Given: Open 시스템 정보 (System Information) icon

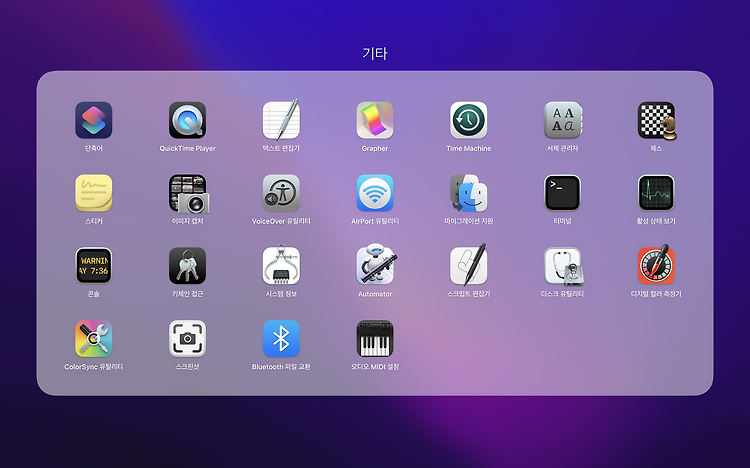Looking at the screenshot, I should point(281,265).
